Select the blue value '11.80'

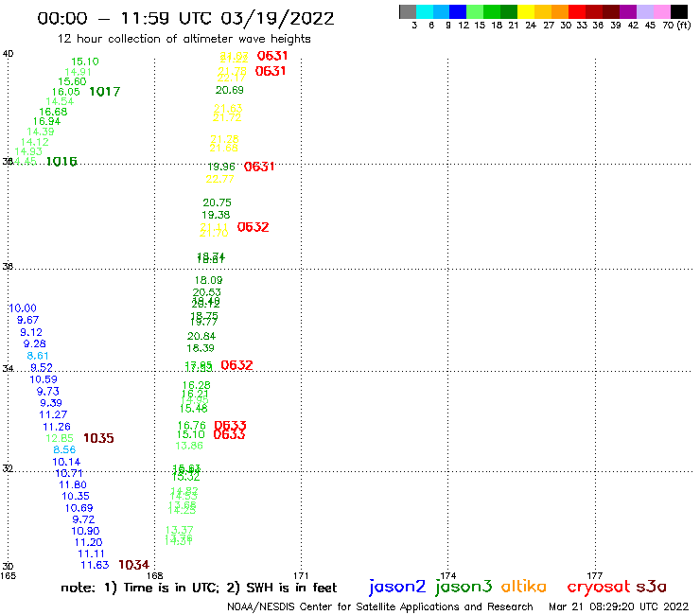pos(73,485)
